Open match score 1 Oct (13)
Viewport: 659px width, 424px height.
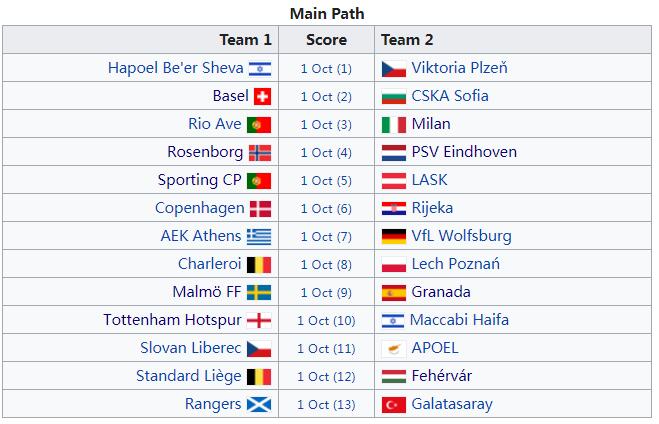tap(326, 405)
